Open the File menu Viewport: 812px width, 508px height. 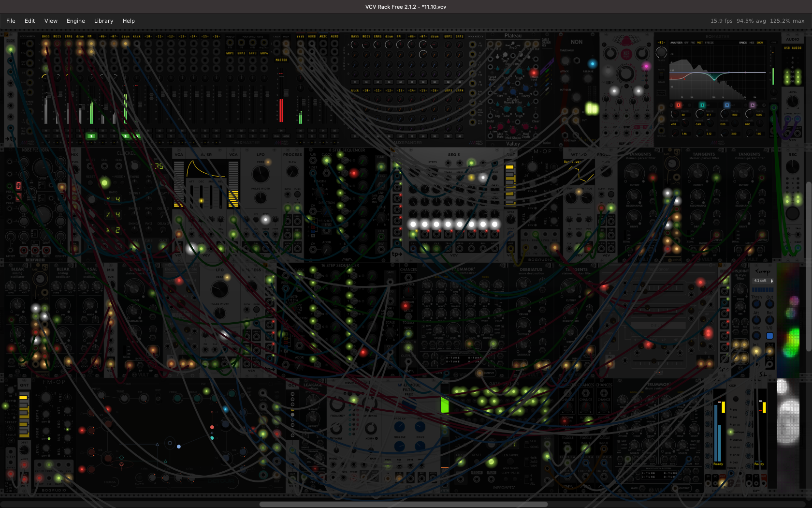tap(11, 21)
